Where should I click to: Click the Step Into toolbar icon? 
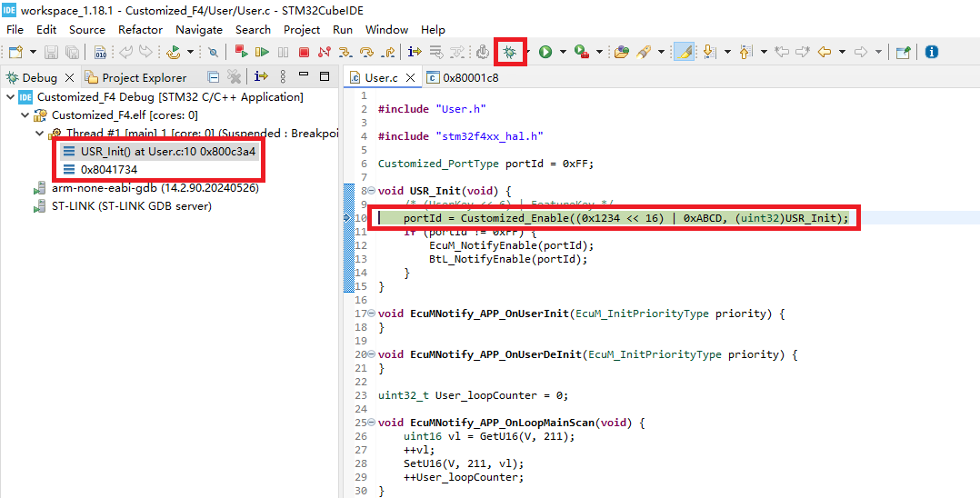point(345,52)
